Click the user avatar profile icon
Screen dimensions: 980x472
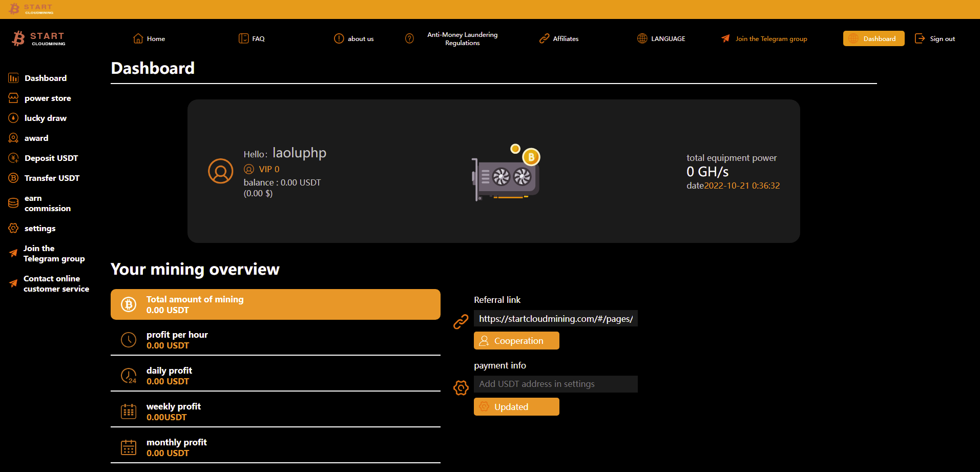pos(220,171)
